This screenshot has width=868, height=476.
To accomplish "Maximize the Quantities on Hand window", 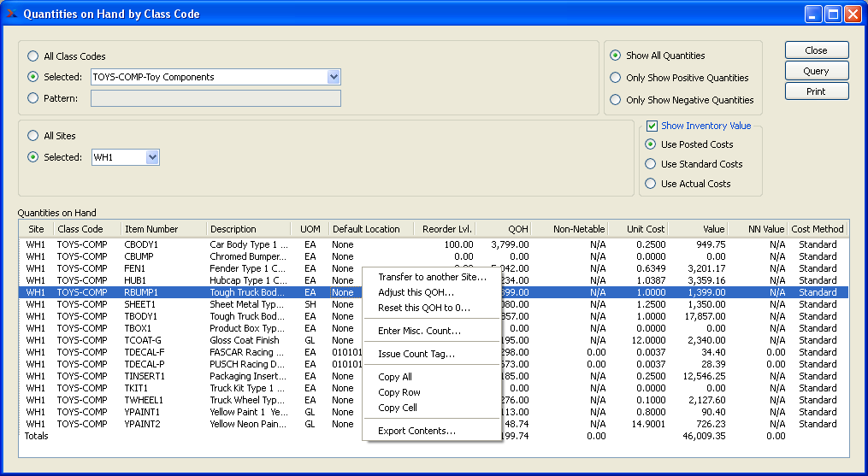I will (x=833, y=14).
